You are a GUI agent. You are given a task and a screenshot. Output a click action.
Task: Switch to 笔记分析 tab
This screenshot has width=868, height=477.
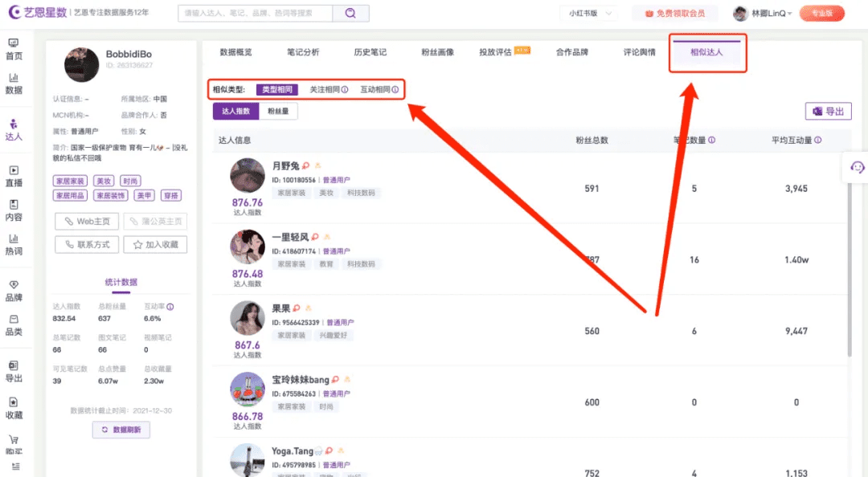pyautogui.click(x=303, y=52)
